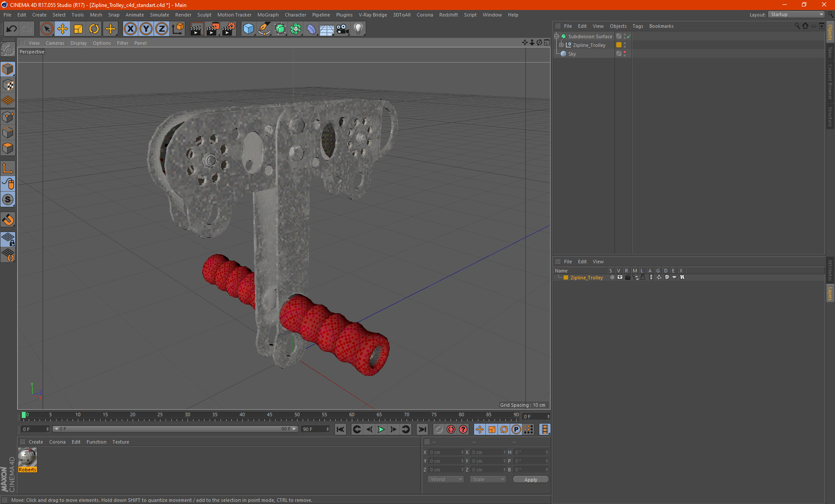Select the Live Selection tool
835x504 pixels.
(47, 29)
